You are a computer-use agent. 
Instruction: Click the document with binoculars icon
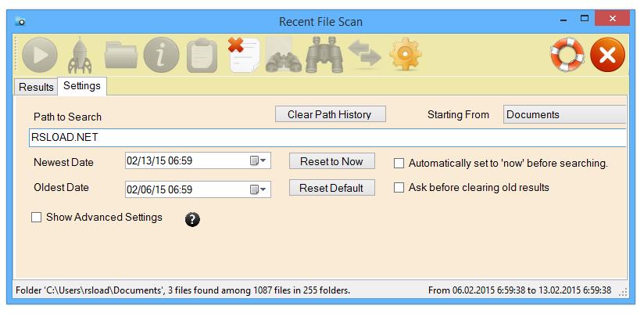click(284, 55)
